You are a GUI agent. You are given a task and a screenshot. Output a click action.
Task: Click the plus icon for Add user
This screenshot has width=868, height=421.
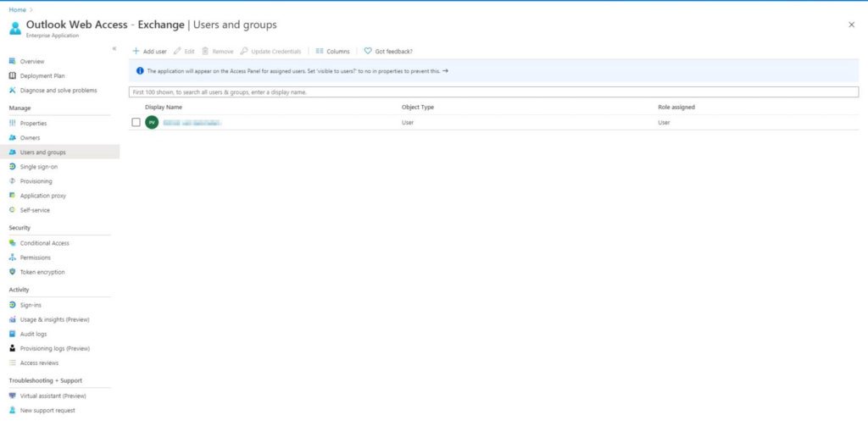coord(136,51)
